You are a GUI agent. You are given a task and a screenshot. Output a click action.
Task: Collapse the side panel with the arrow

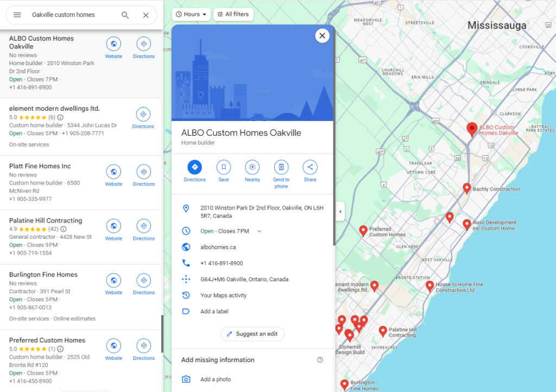point(340,212)
